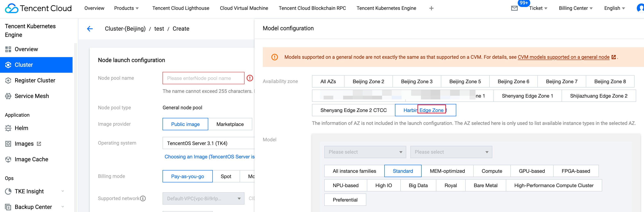Screen dimensions: 644x212
Task: Click the plus icon to add shortcut
Action: (431, 8)
